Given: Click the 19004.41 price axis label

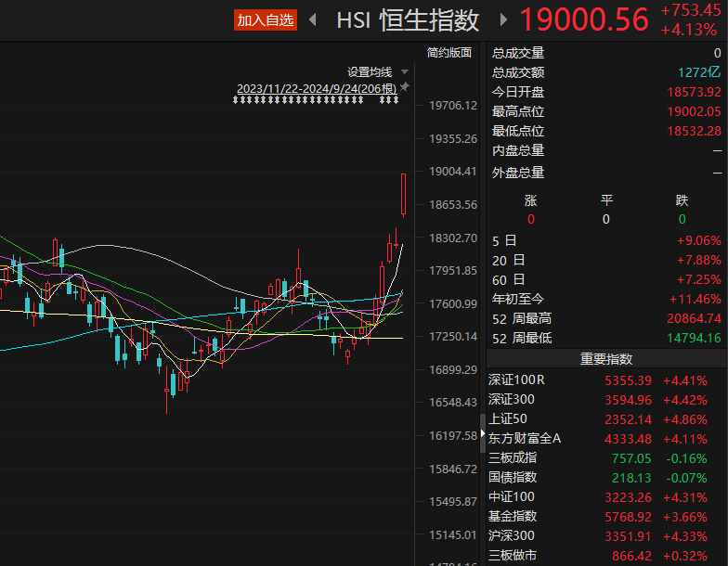Looking at the screenshot, I should 453,172.
